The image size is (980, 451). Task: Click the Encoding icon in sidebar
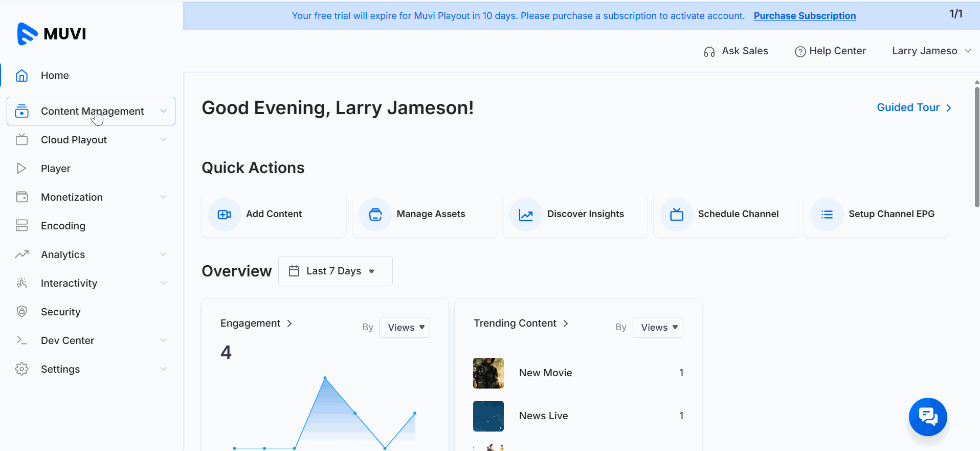click(x=21, y=226)
